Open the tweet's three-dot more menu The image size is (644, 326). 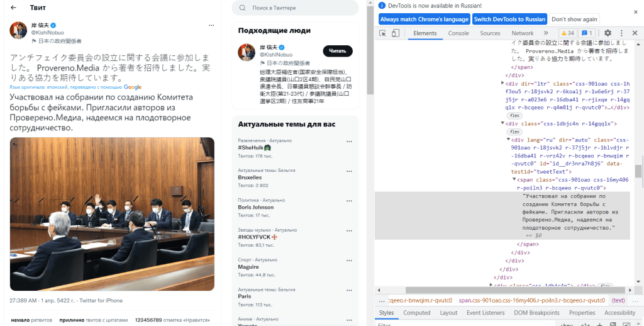(211, 25)
